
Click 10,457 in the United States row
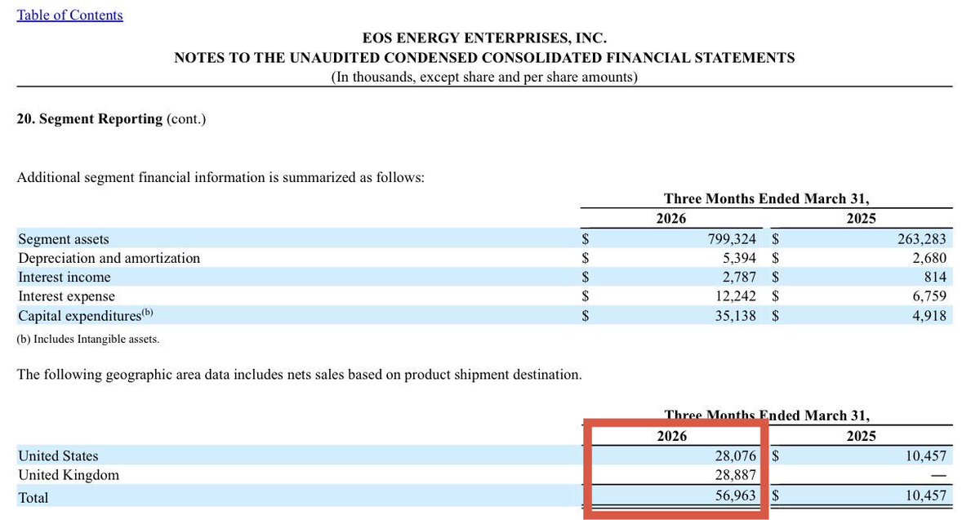925,456
